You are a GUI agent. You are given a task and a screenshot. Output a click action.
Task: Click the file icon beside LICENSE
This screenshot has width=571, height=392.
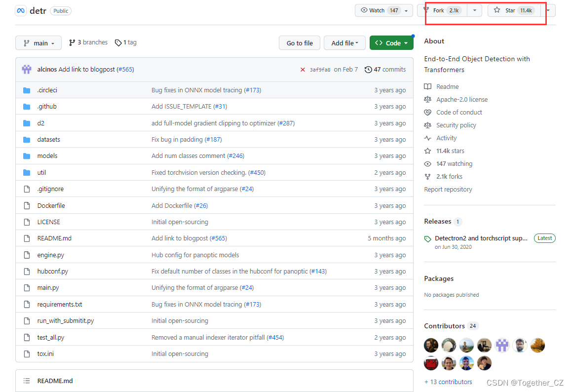(27, 222)
